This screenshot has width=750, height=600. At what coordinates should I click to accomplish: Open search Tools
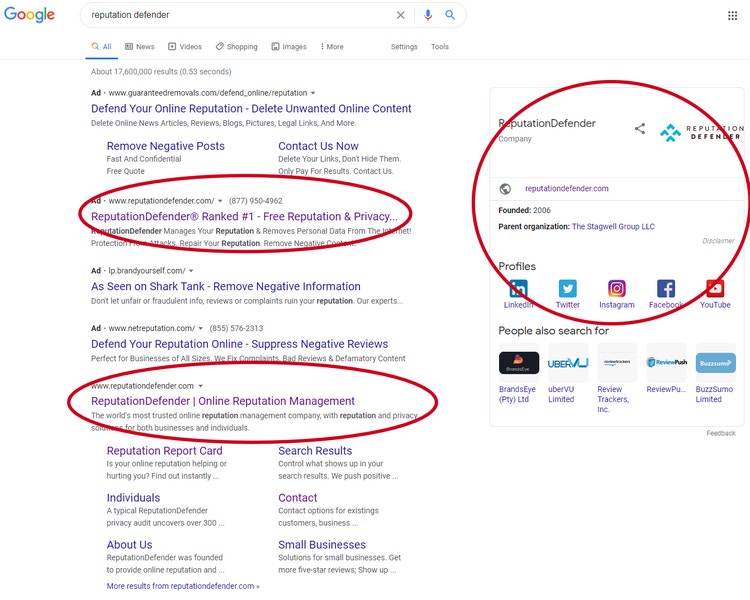coord(440,46)
